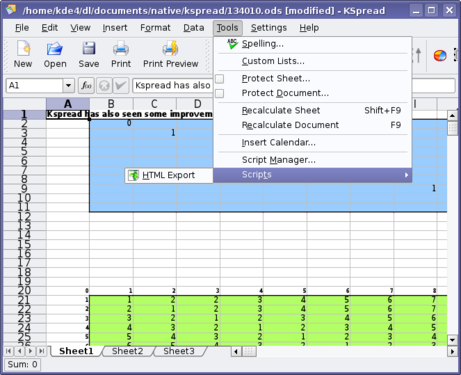
Task: Click the Spelling check icon in Tools menu
Action: pyautogui.click(x=232, y=44)
